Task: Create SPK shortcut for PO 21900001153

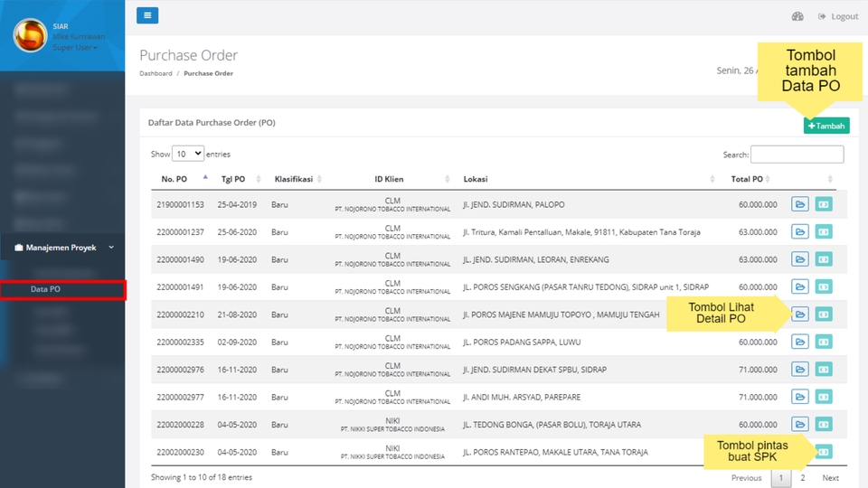Action: pyautogui.click(x=824, y=204)
